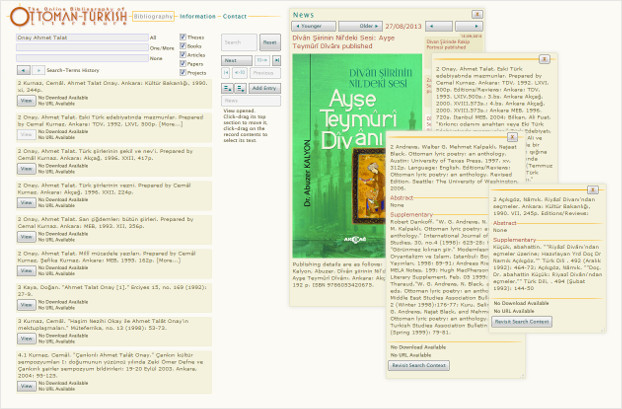Show Older news item
The width and height of the screenshot is (622, 409).
(x=360, y=26)
